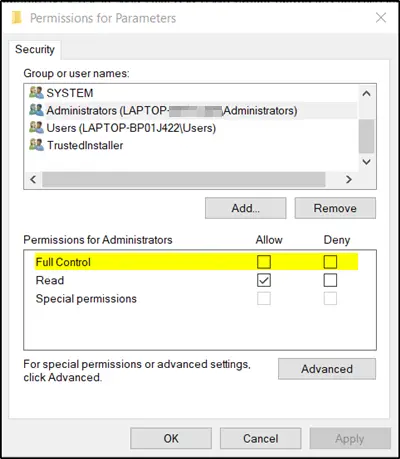The height and width of the screenshot is (459, 400).
Task: Click the vertical scrollbar thumb in list
Action: point(366,136)
